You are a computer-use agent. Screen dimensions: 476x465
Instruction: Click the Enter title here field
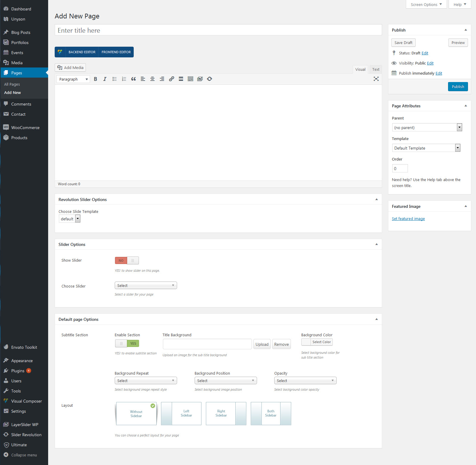click(218, 30)
